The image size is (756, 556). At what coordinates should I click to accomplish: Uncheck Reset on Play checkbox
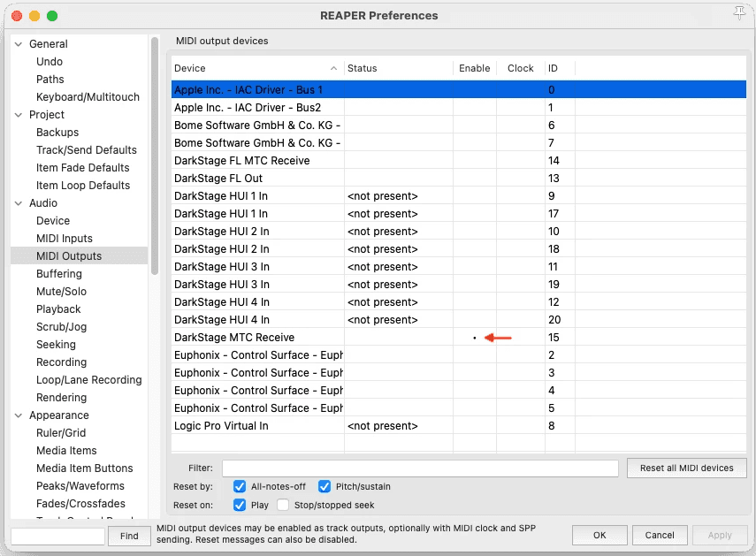tap(240, 505)
